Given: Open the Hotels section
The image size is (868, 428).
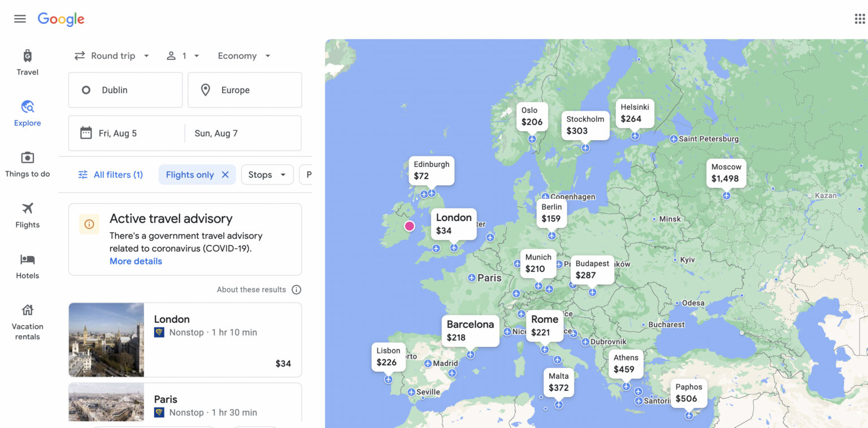Looking at the screenshot, I should (x=27, y=266).
